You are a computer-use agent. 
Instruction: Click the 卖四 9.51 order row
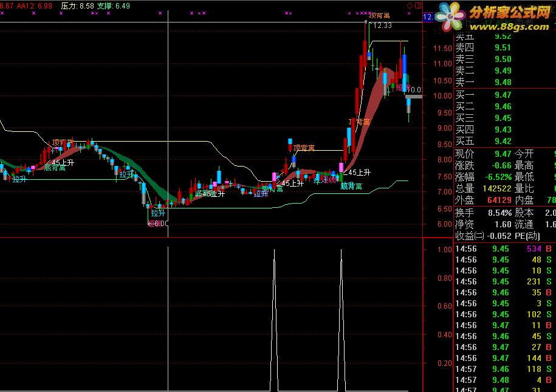click(x=483, y=47)
